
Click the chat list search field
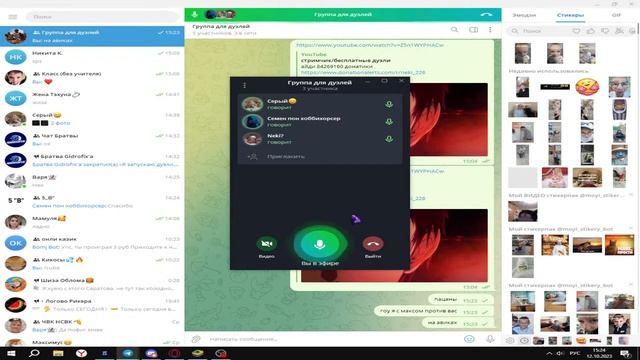click(x=102, y=17)
